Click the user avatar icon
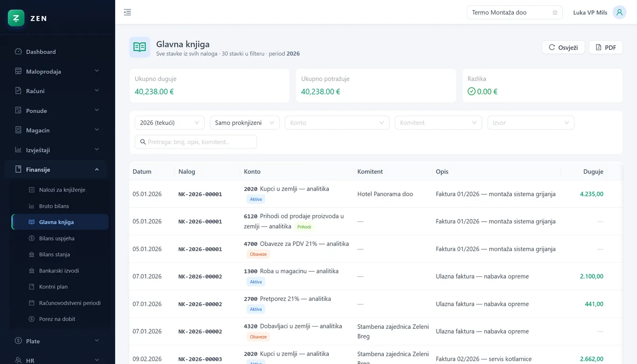The height and width of the screenshot is (364, 637). point(620,12)
